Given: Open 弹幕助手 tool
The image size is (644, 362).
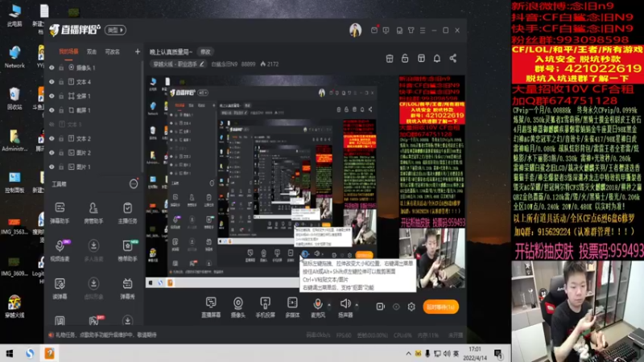Looking at the screenshot, I should click(60, 212).
